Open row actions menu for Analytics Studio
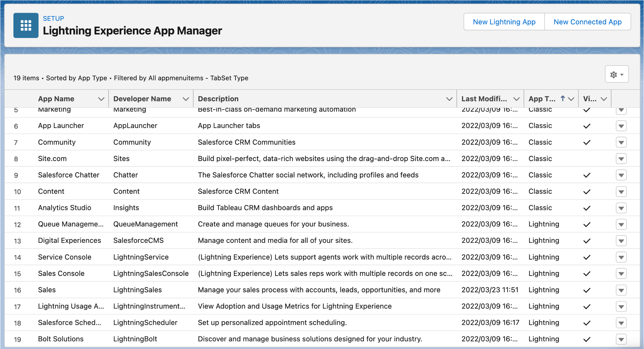This screenshot has width=644, height=349. pyautogui.click(x=621, y=208)
